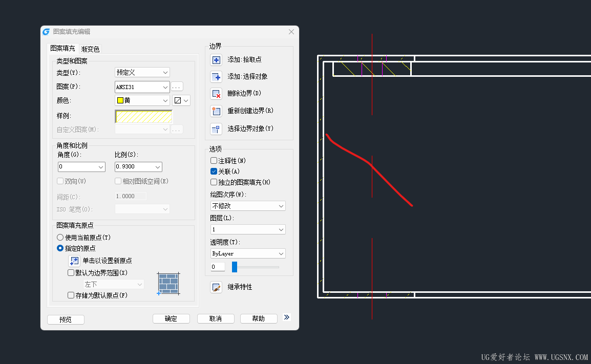Toggle 注释性 checkbox
591x364 pixels.
pos(214,161)
